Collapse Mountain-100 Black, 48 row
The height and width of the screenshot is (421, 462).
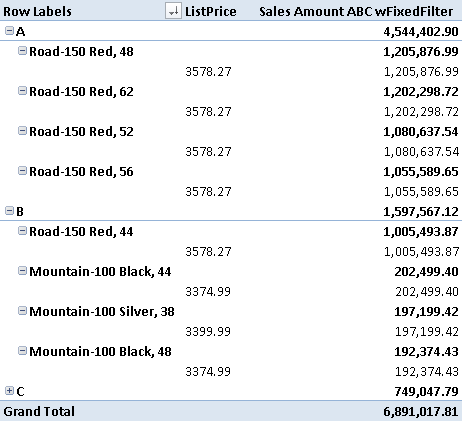(22, 351)
